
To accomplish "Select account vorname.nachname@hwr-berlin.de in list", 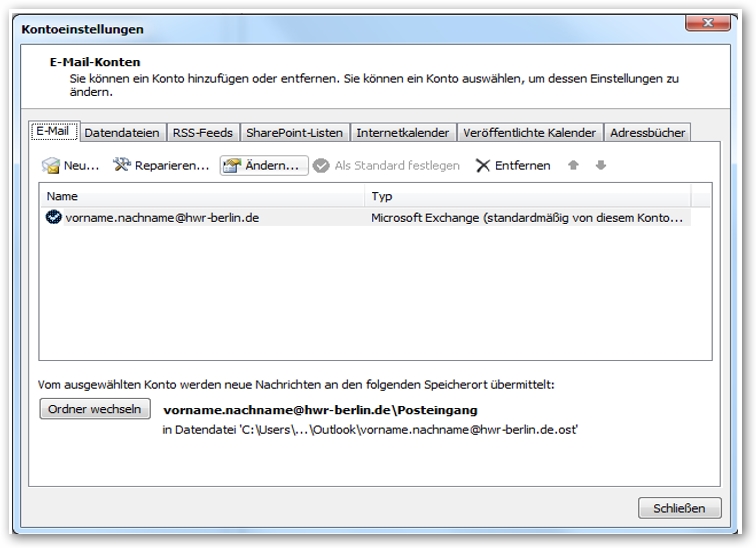I will click(x=162, y=218).
